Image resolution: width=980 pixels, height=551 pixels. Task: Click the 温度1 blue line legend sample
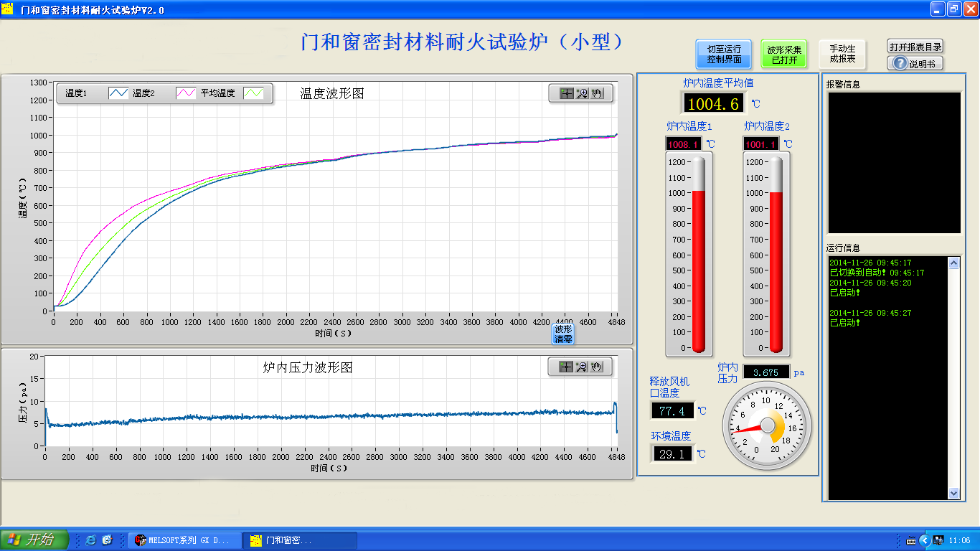pos(118,93)
